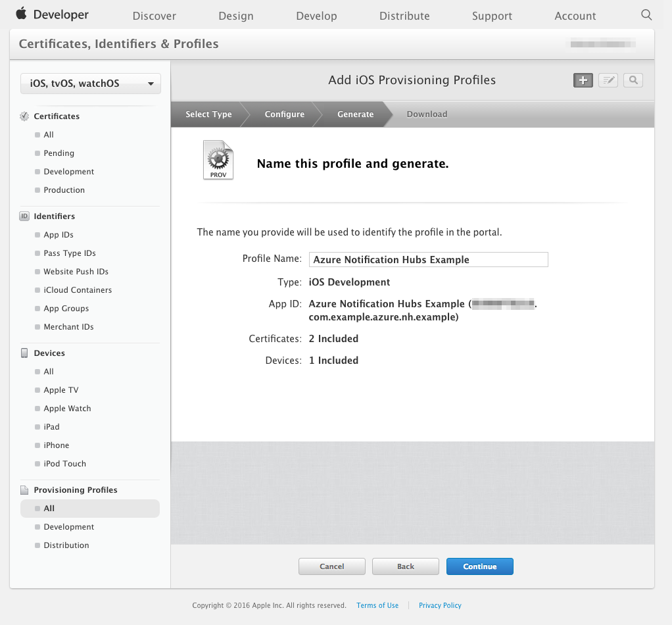Open the Privacy Policy link
Viewport: 672px width, 625px height.
click(x=439, y=605)
